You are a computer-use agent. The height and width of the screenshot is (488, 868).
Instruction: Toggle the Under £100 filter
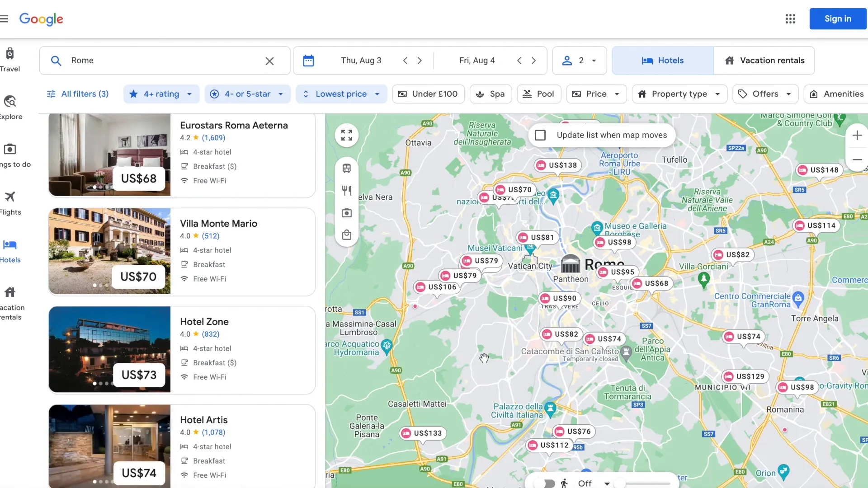click(428, 94)
